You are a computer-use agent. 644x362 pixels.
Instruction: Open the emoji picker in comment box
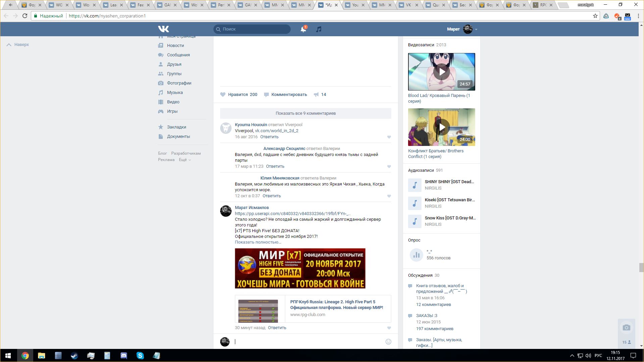coord(388,342)
